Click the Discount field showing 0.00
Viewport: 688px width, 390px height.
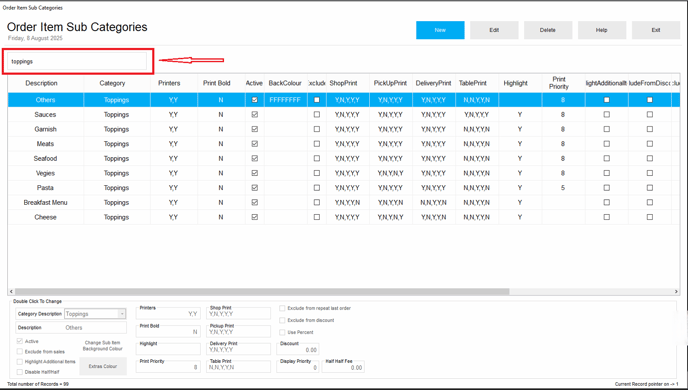click(x=298, y=349)
